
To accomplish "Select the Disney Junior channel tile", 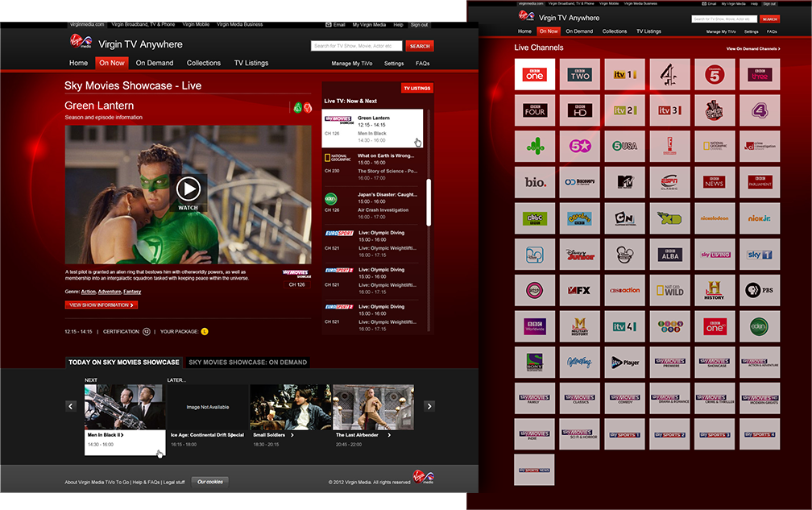I will coord(579,255).
